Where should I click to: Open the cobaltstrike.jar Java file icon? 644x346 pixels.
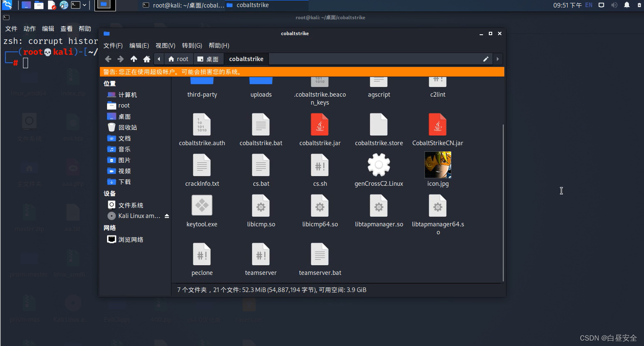click(x=320, y=125)
